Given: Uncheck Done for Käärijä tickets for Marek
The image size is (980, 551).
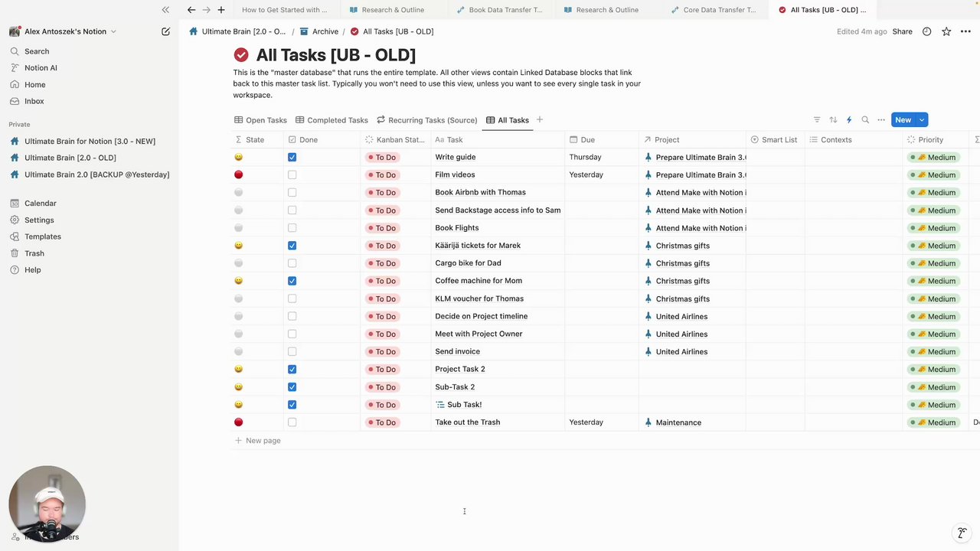Looking at the screenshot, I should pyautogui.click(x=292, y=246).
